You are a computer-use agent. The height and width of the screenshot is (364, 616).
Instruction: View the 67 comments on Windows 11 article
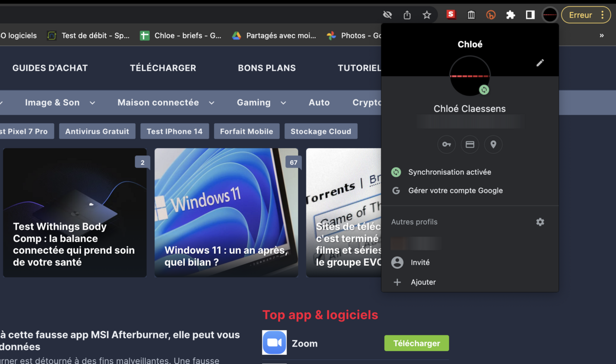(x=293, y=163)
